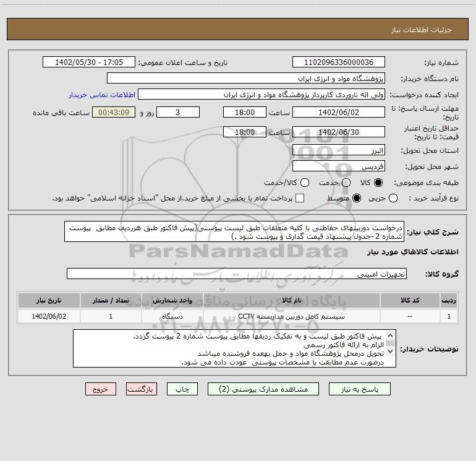The height and width of the screenshot is (461, 476).
Task: Click the الزام به ارائه فاکتور رسمی note line
Action: [344, 345]
